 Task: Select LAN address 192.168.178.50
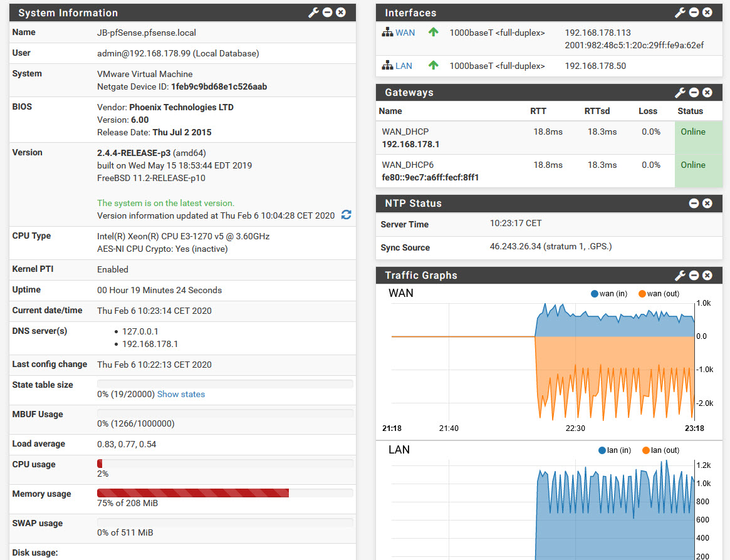point(595,66)
